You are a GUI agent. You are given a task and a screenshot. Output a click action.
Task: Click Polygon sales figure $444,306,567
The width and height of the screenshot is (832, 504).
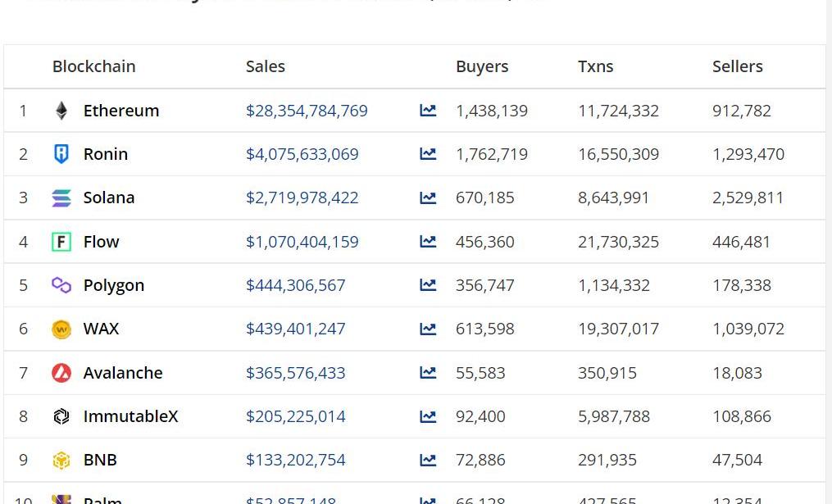(296, 285)
